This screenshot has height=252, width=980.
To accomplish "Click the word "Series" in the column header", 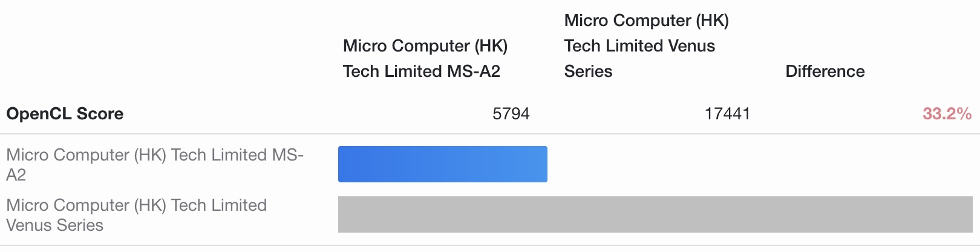I will pyautogui.click(x=588, y=71).
